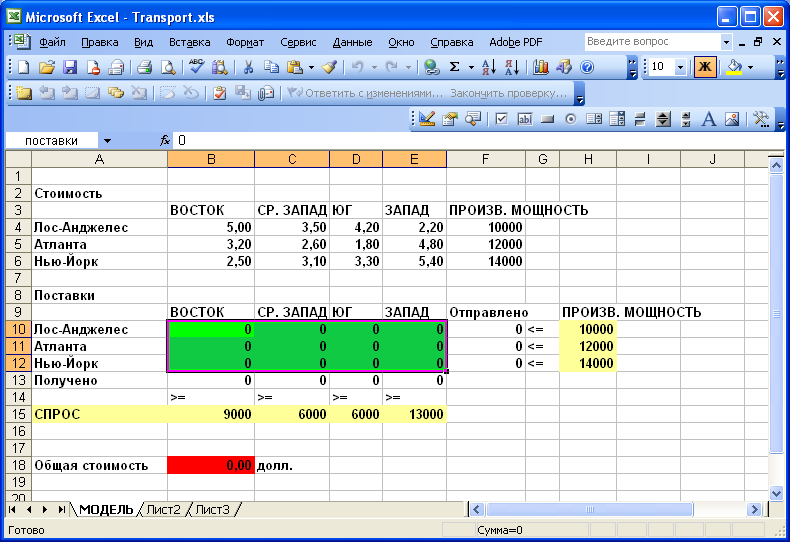Viewport: 790px width, 542px height.
Task: Select the Toggle Button control tool
Action: point(640,119)
